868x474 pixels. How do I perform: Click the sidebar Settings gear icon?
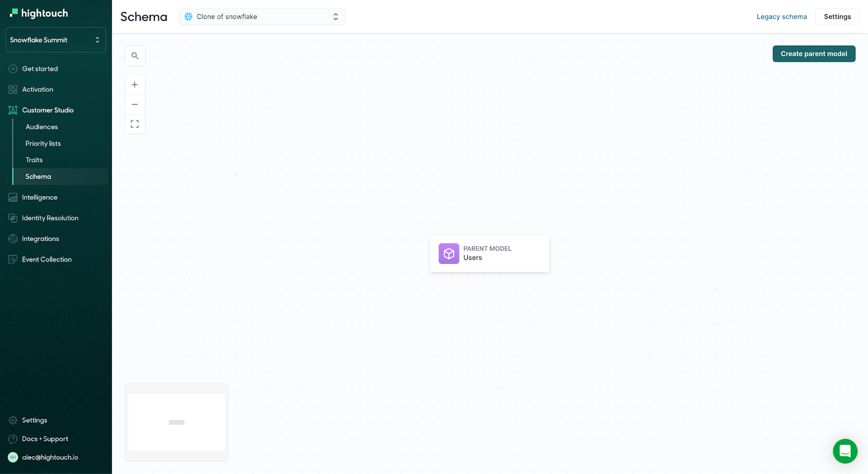[x=13, y=420]
